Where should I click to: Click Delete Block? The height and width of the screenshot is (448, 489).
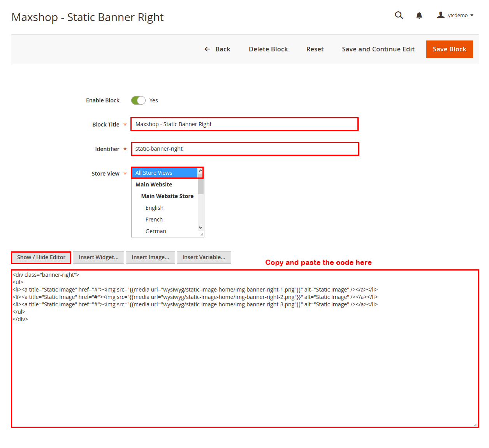(x=268, y=49)
